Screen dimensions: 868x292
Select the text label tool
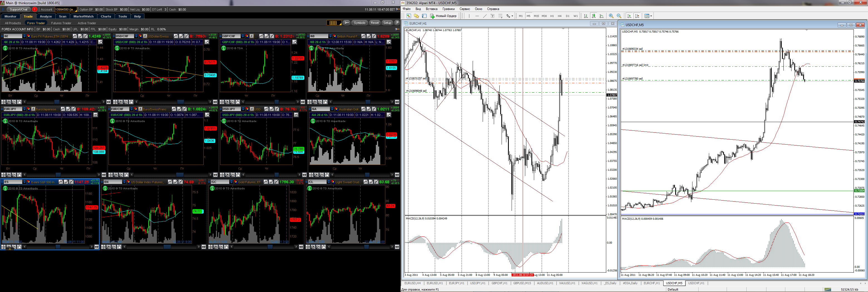click(493, 16)
